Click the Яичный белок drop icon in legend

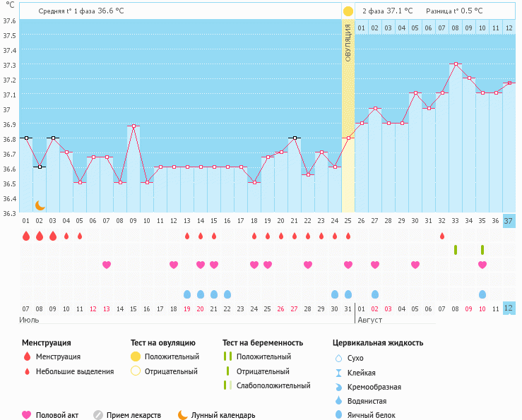tap(339, 415)
